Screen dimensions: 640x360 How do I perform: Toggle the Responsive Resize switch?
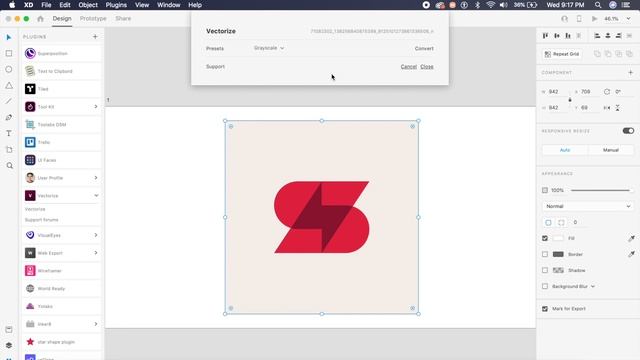click(x=628, y=131)
